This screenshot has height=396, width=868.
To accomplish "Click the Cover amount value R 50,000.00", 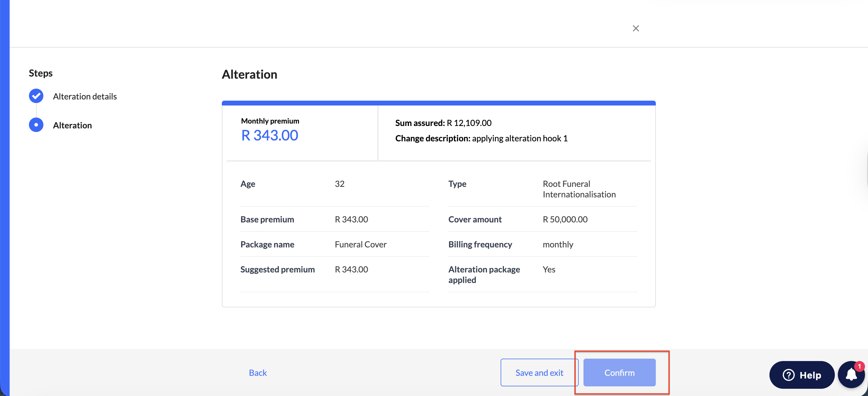I will (x=565, y=219).
